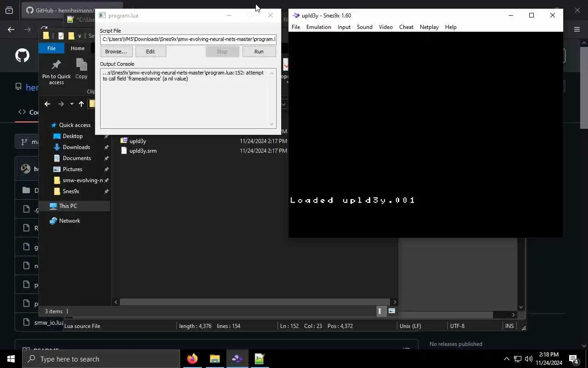Image resolution: width=588 pixels, height=368 pixels.
Task: Select Desktop in navigation pane
Action: click(x=73, y=136)
